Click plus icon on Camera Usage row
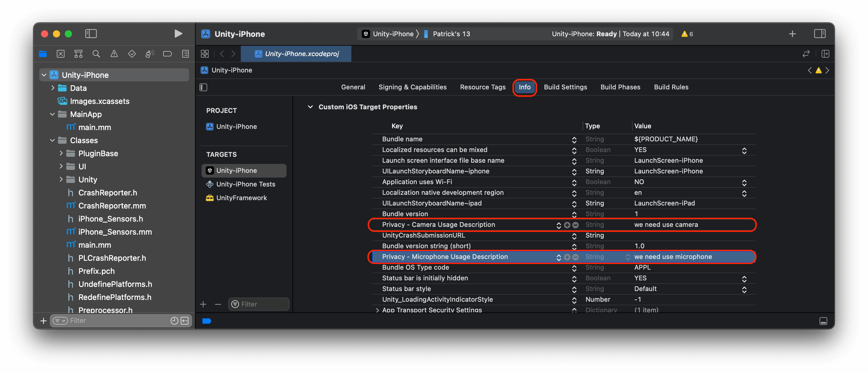Viewport: 868px width, 373px height. (567, 225)
